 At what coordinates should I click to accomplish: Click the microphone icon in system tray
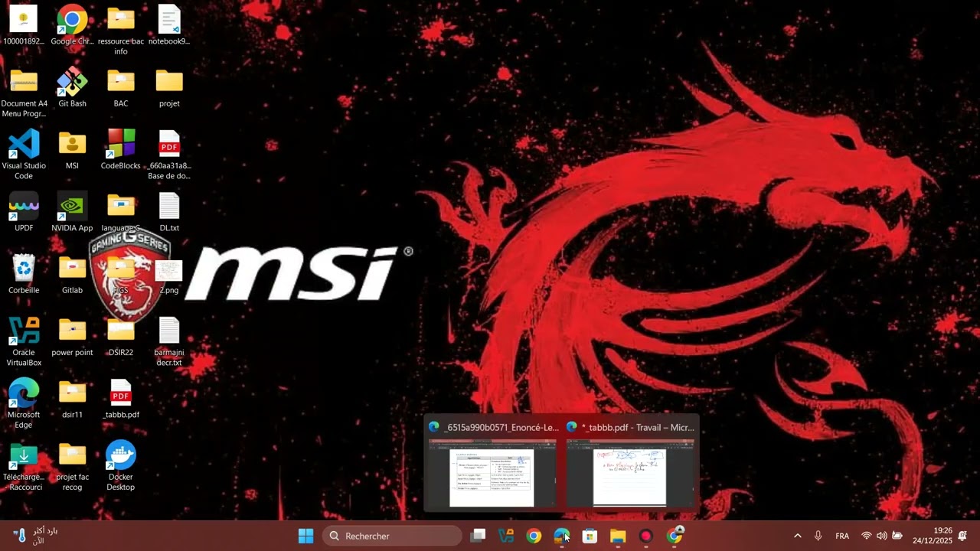818,536
